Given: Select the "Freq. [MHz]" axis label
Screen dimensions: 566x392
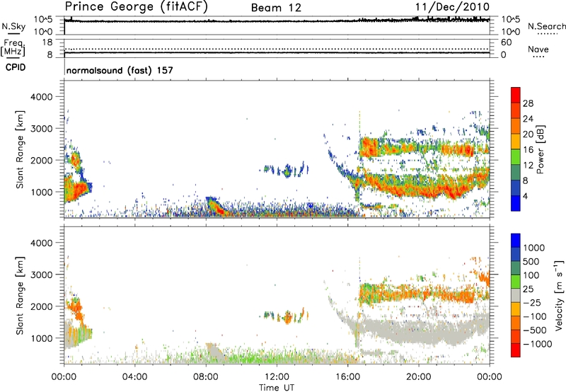Looking at the screenshot, I should point(13,47).
